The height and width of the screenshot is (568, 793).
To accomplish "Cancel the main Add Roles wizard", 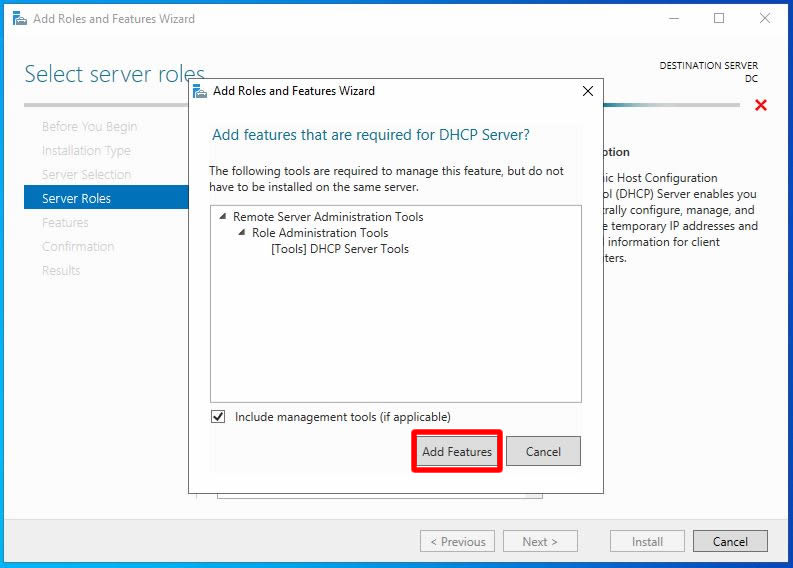I will point(730,541).
